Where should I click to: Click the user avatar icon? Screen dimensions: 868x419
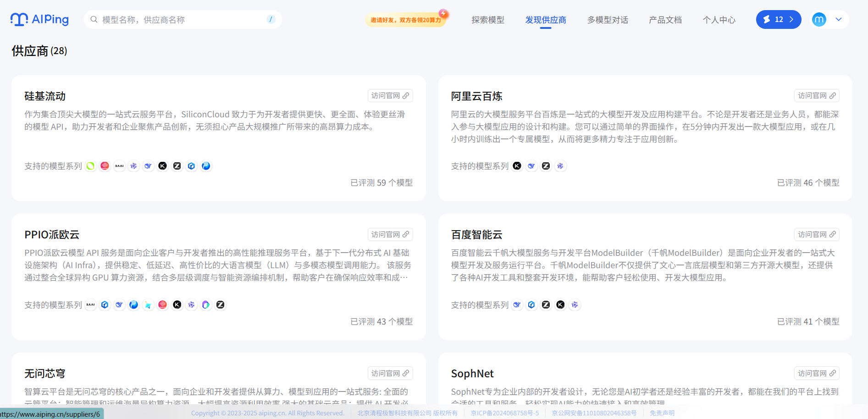click(x=819, y=19)
